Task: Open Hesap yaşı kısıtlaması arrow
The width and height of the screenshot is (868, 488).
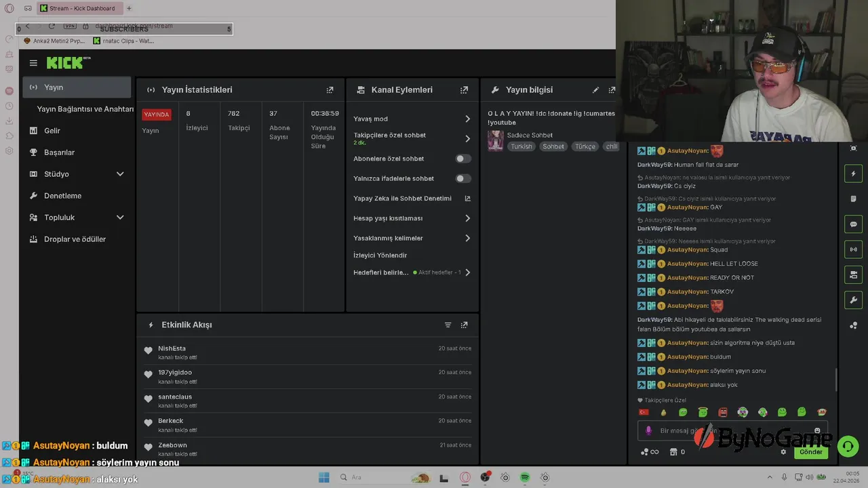Action: tap(467, 218)
